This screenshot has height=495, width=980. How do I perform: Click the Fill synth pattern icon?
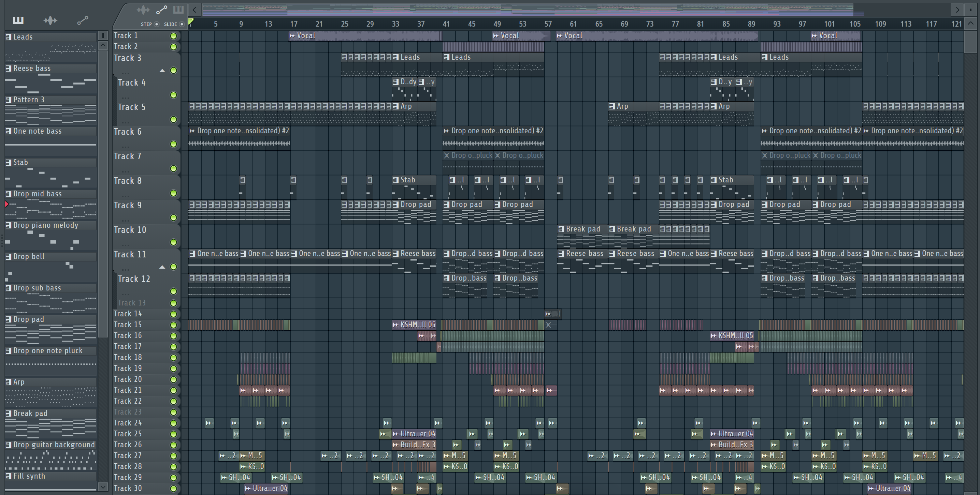[9, 476]
